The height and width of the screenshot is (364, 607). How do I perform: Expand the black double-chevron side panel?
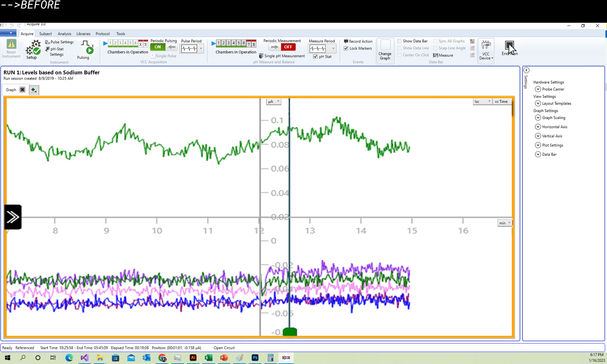pos(13,217)
